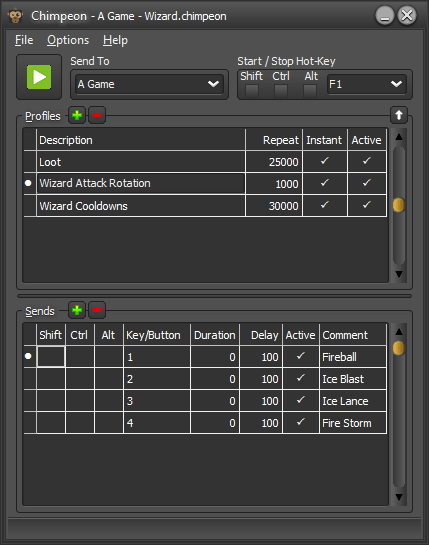Click the Alt cell of Ice Blast row

(x=109, y=379)
